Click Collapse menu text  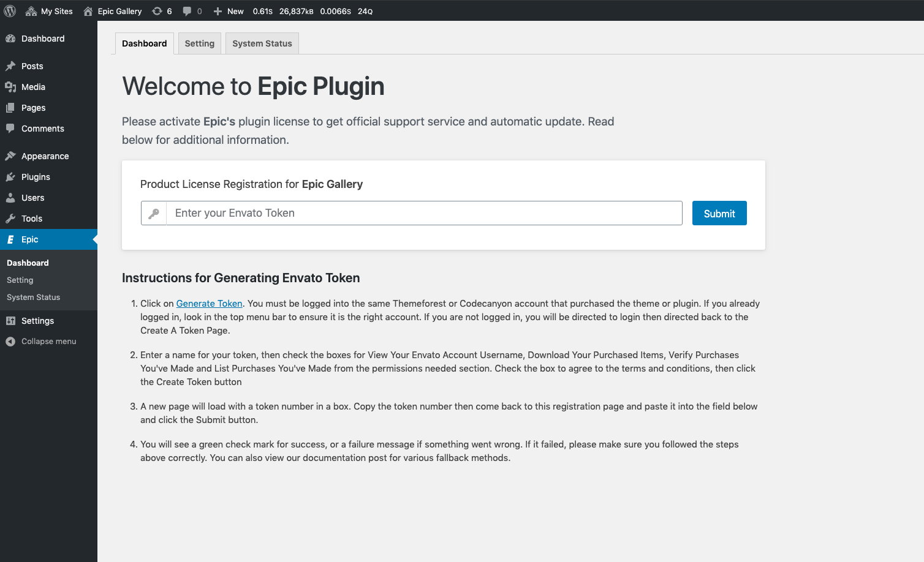point(49,342)
